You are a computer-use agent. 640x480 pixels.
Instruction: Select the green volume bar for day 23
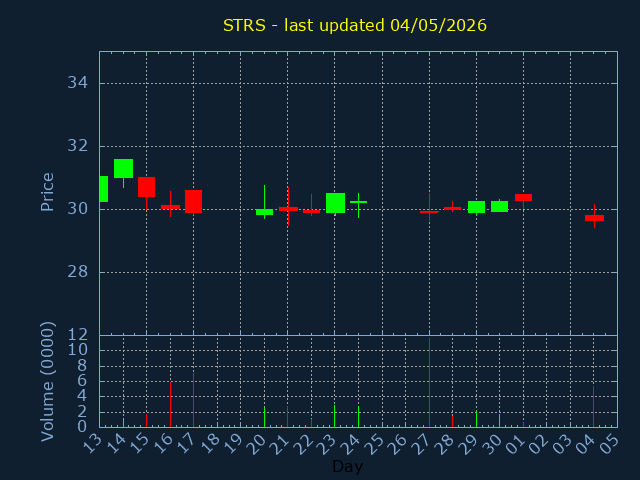point(335,416)
